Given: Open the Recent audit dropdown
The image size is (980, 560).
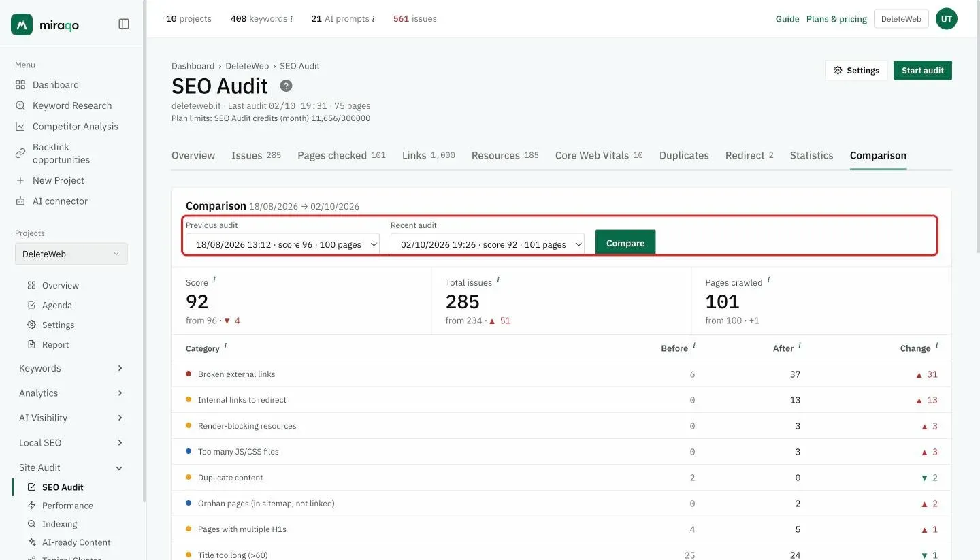Looking at the screenshot, I should click(x=487, y=244).
